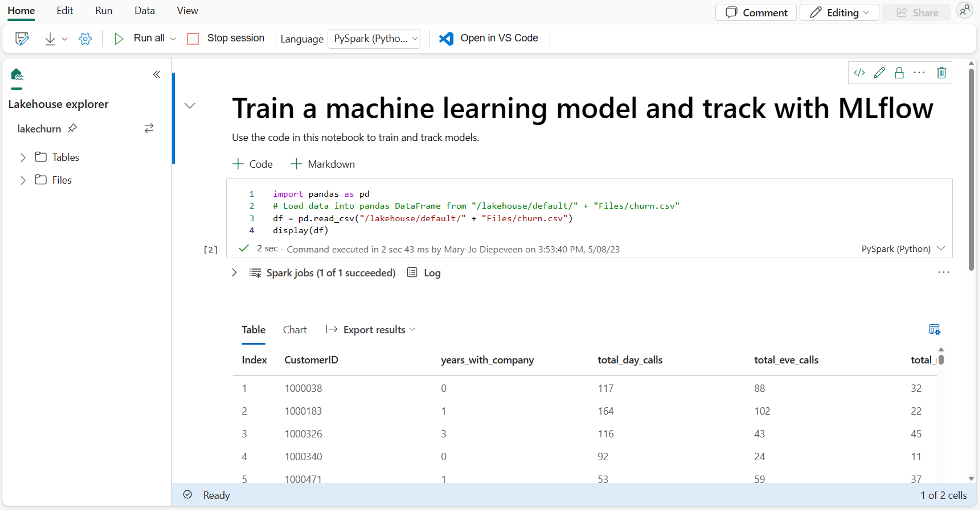Add a new Code cell

(253, 164)
